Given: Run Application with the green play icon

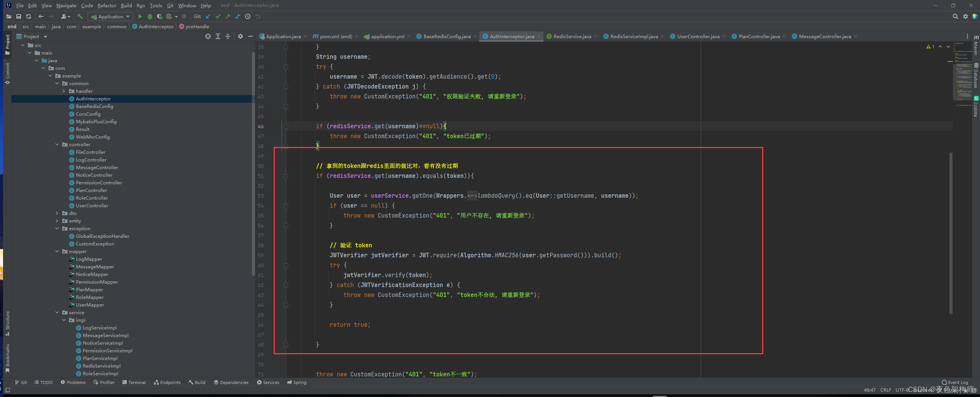Looking at the screenshot, I should pos(140,16).
